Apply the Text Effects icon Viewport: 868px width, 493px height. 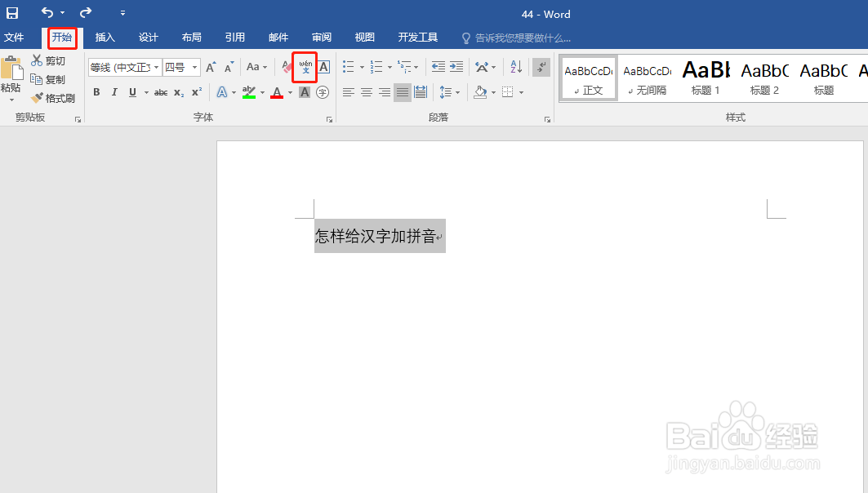click(x=222, y=91)
